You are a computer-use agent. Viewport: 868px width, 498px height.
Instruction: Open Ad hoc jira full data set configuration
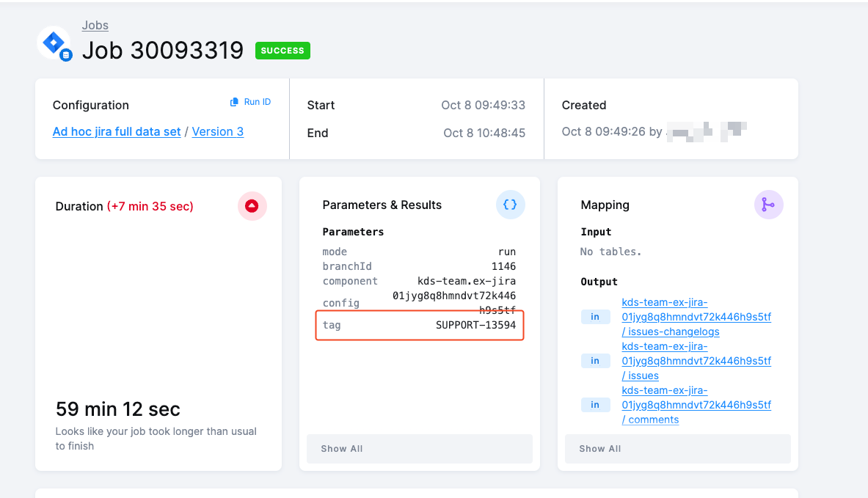(117, 132)
